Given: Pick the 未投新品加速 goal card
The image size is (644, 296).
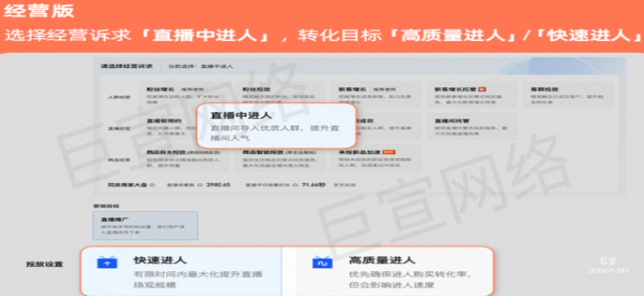Looking at the screenshot, I should 376,158.
